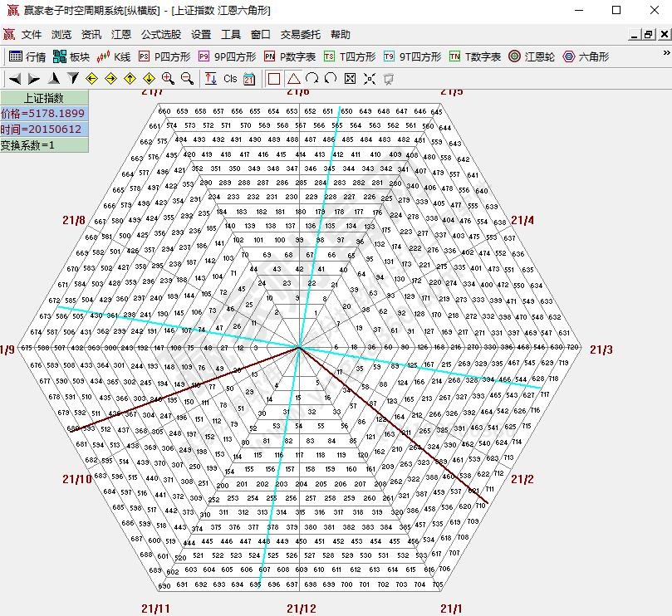The width and height of the screenshot is (672, 616).
Task: Switch to 六角形 hexagon chart
Action: pyautogui.click(x=586, y=56)
